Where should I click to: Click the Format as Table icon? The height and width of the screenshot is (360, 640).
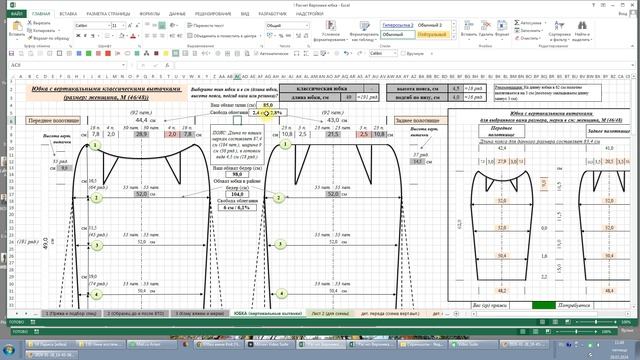(364, 26)
